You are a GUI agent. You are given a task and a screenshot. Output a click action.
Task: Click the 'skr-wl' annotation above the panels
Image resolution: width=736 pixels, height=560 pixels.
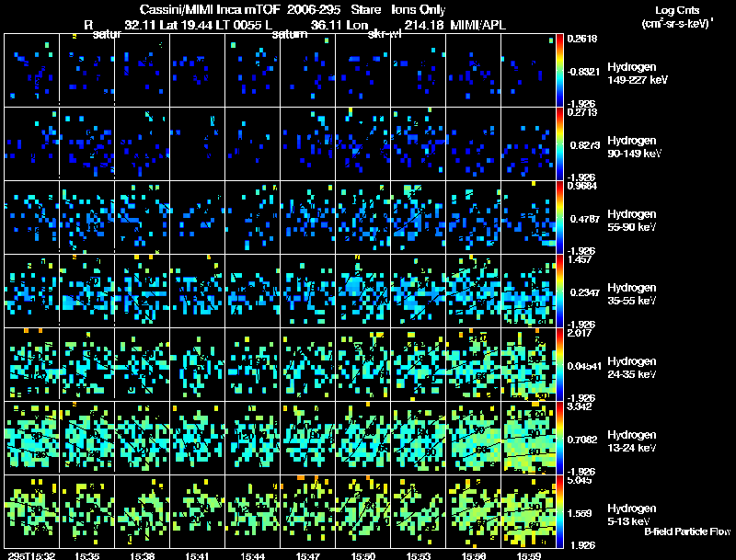[385, 34]
